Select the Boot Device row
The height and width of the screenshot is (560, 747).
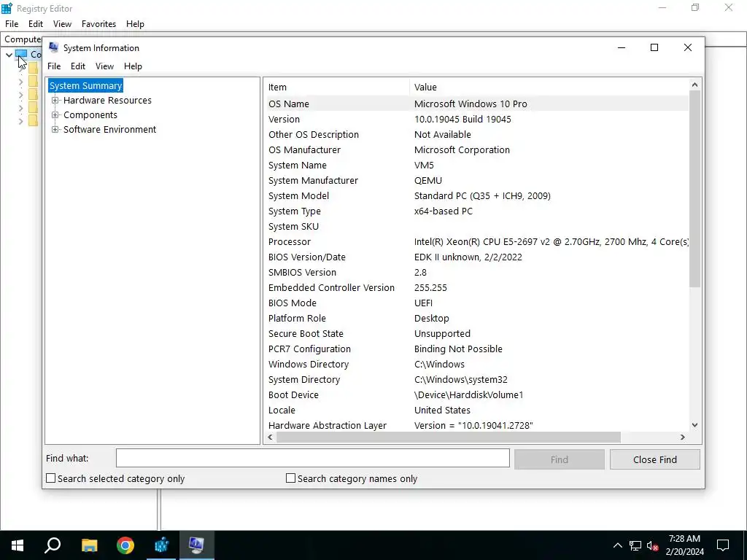(x=476, y=394)
